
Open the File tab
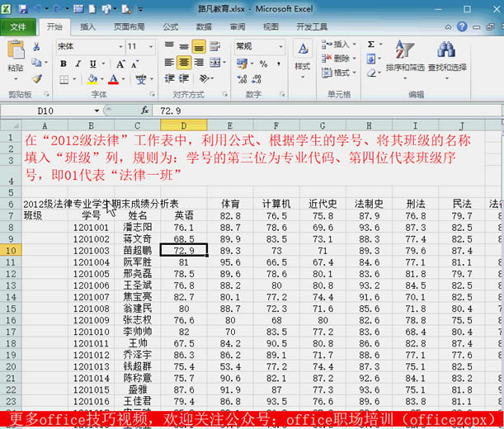18,27
